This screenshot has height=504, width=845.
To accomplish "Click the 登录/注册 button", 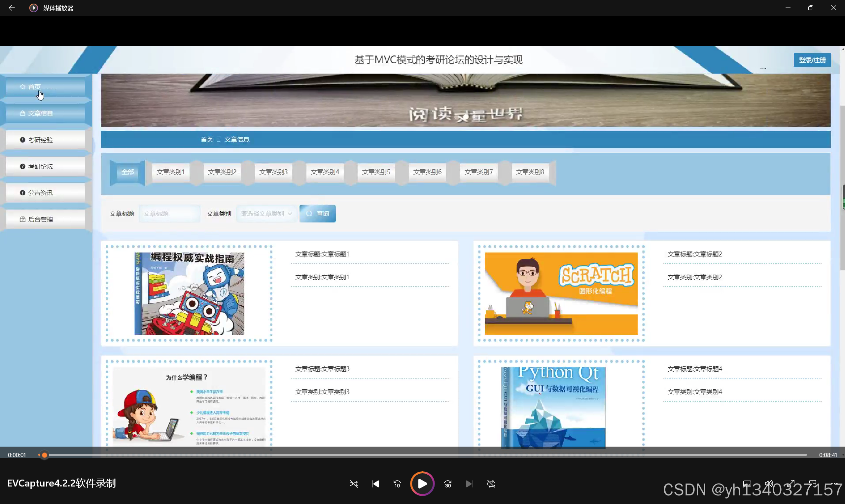I will coord(812,60).
